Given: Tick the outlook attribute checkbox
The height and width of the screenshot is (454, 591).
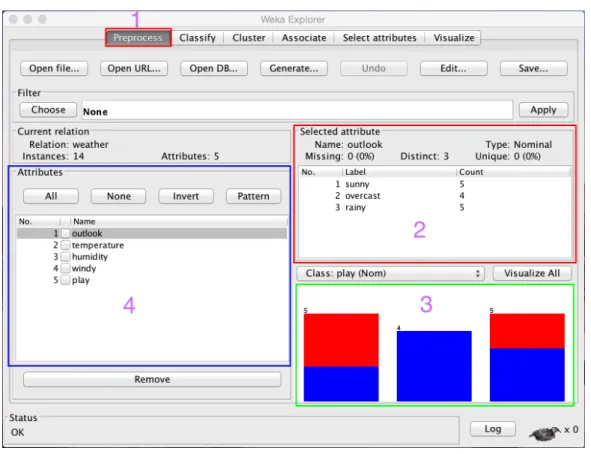Looking at the screenshot, I should [66, 234].
